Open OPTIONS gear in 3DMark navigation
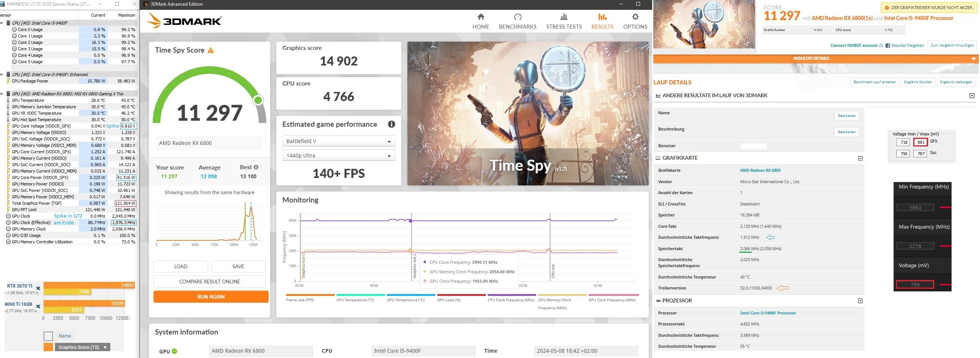 (x=635, y=21)
